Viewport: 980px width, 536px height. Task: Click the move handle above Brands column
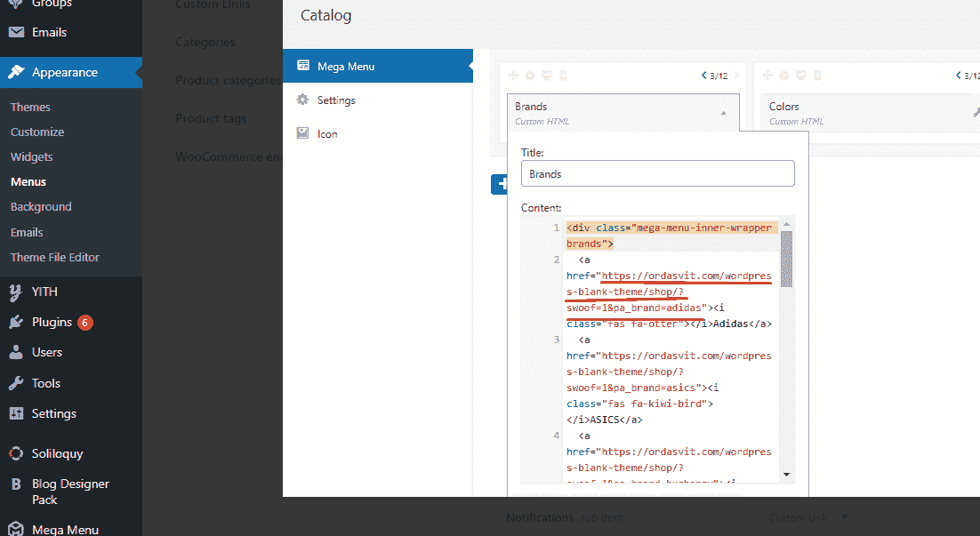point(513,76)
